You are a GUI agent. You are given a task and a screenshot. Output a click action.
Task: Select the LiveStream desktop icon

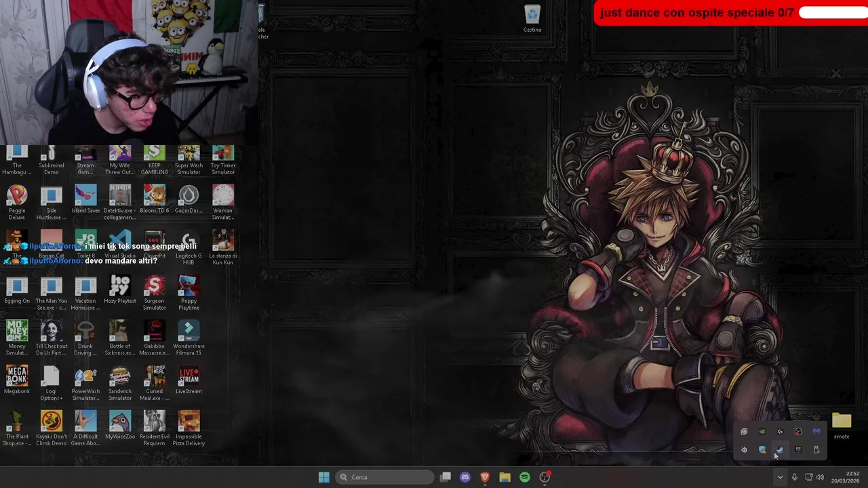pyautogui.click(x=189, y=380)
